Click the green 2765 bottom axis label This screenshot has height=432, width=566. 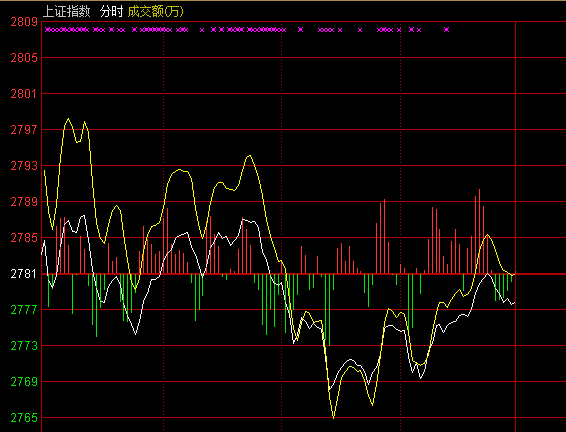tap(24, 418)
